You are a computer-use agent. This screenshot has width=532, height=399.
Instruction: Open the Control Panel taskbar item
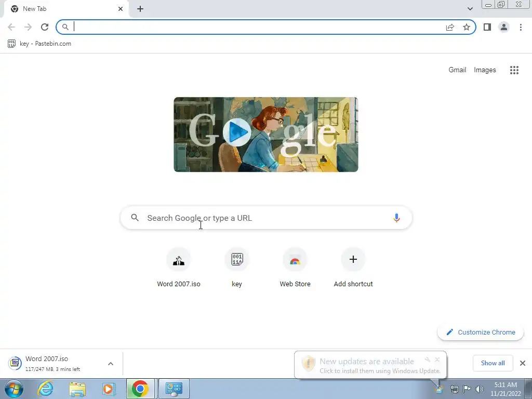[174, 389]
